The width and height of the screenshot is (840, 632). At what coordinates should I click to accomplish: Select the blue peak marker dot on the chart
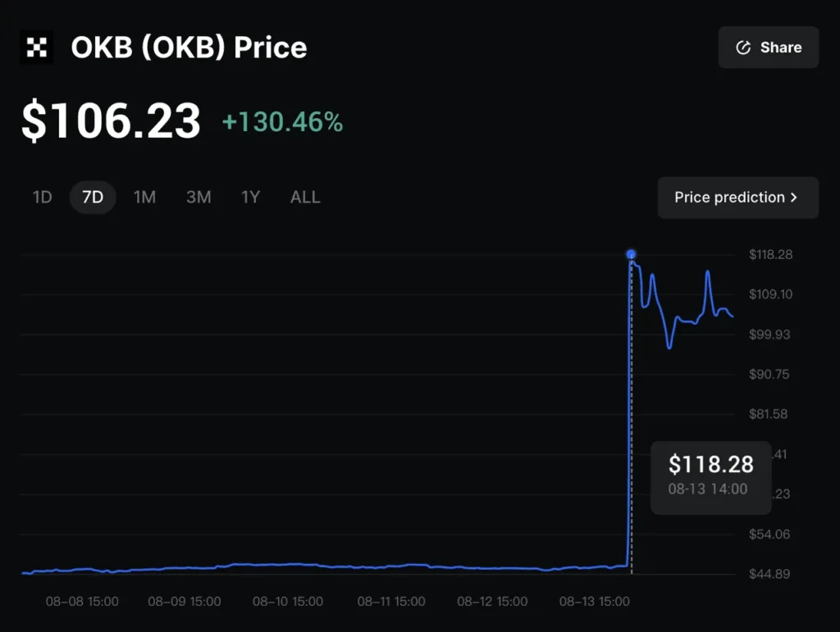coord(631,254)
